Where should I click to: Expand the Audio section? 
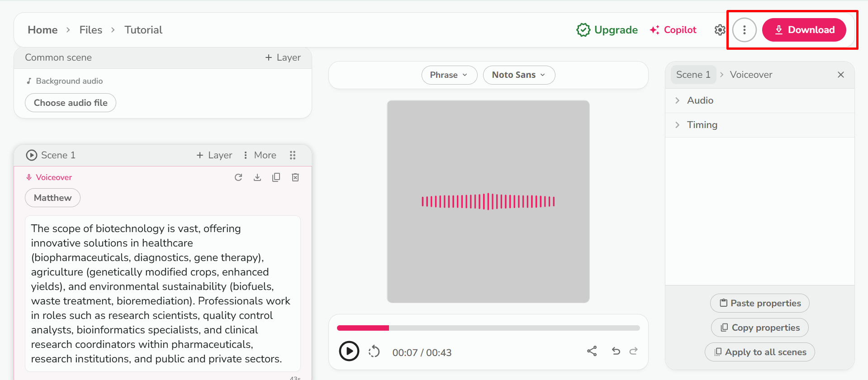tap(700, 100)
